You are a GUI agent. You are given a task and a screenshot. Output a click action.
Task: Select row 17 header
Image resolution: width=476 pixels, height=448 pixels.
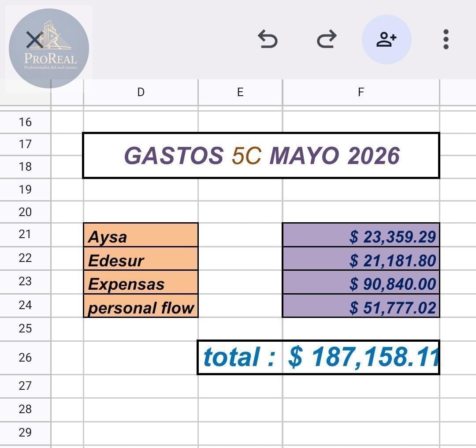[x=25, y=144]
